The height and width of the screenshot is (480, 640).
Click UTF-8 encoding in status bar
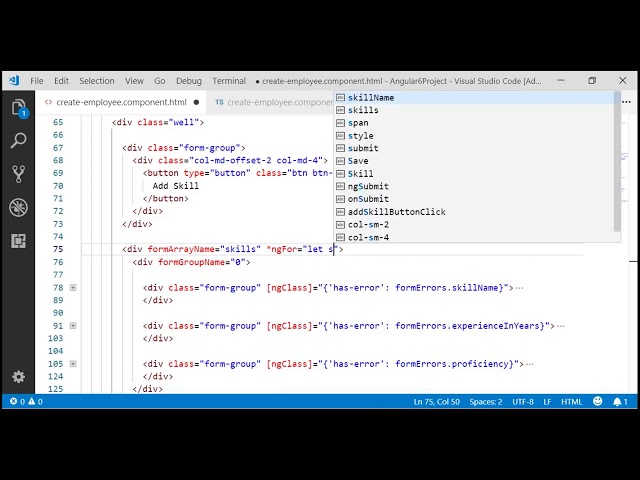[523, 402]
